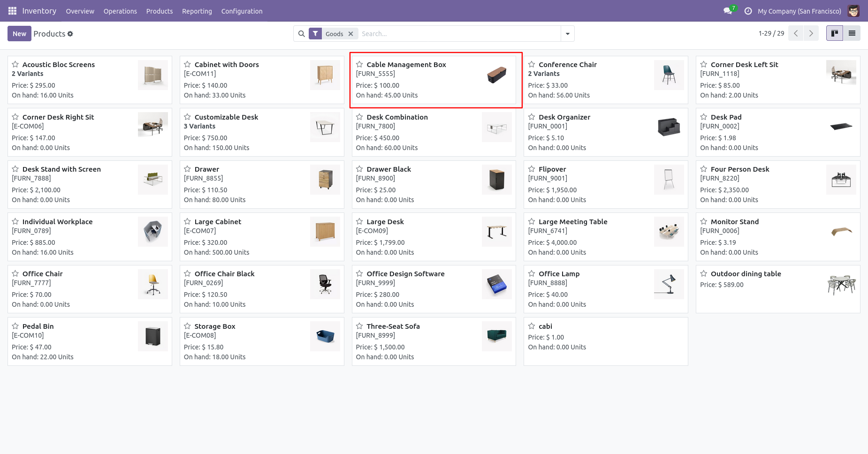Click the filter funnel icon
The height and width of the screenshot is (454, 868).
click(315, 34)
